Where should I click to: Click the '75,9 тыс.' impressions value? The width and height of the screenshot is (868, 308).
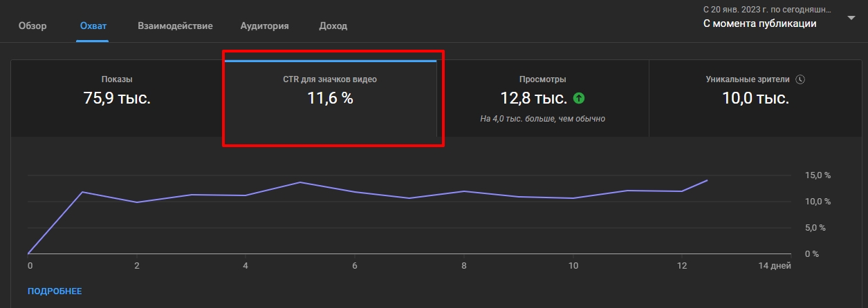117,98
